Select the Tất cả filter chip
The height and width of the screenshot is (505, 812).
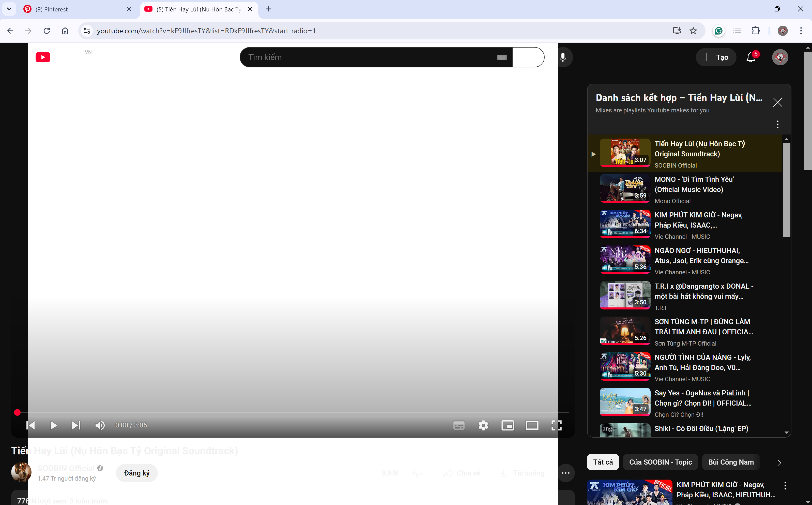click(x=603, y=462)
